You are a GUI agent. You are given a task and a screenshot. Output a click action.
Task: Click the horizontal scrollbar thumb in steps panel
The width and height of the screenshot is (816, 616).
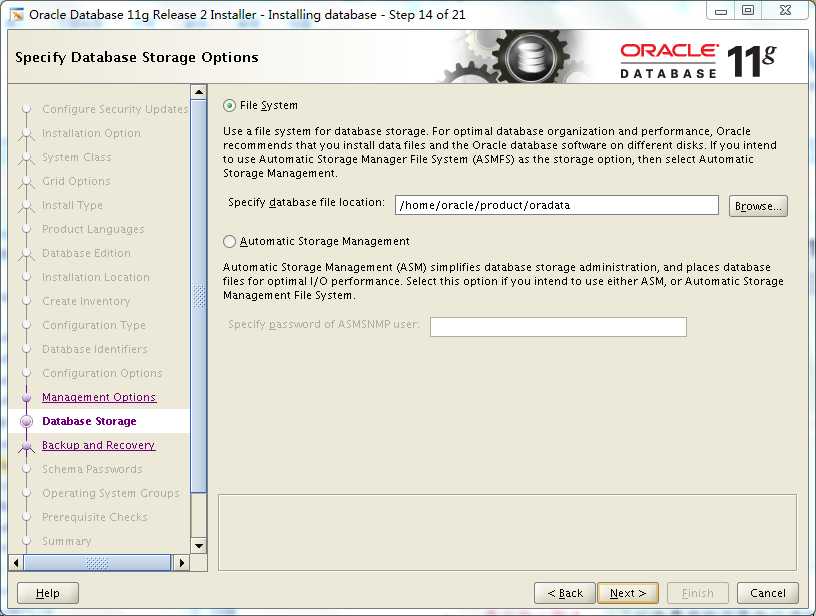click(x=97, y=563)
